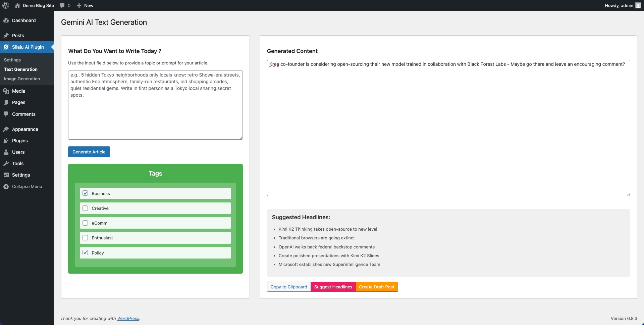Viewport: 644px width, 325px height.
Task: Uncheck the Policy tag checkbox
Action: click(x=85, y=252)
